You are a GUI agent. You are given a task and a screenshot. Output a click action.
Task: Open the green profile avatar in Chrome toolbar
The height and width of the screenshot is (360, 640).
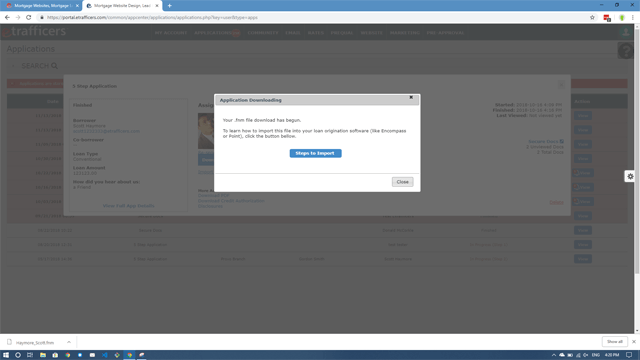(622, 18)
